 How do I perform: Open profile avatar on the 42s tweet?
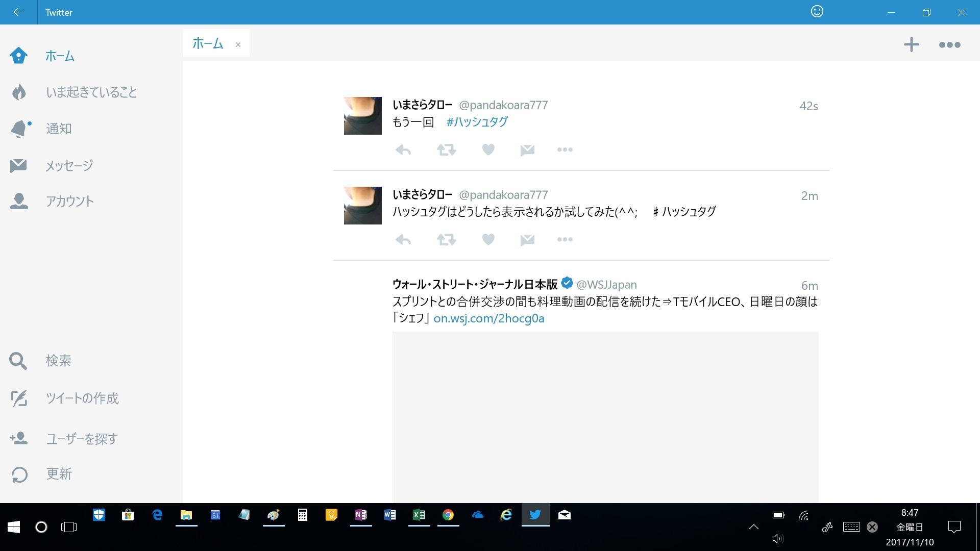(x=363, y=116)
